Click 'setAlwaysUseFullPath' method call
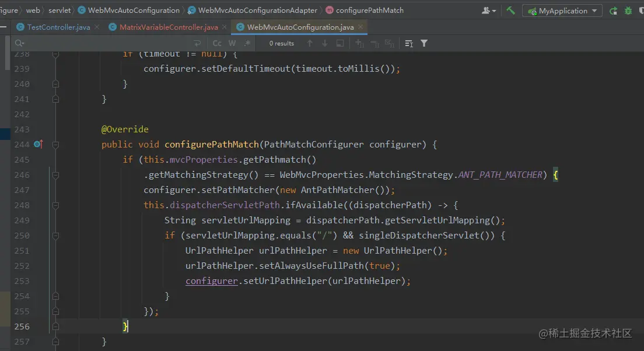Viewport: 644px width, 351px height. tap(311, 266)
